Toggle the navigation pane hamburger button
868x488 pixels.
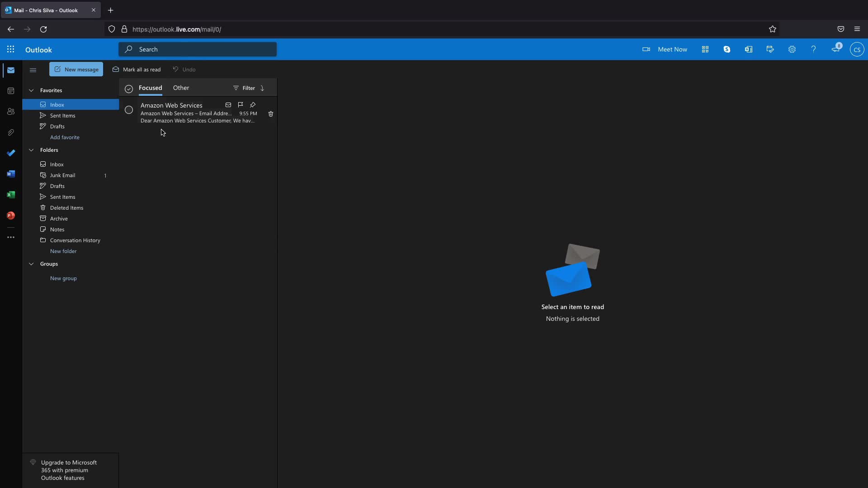33,70
